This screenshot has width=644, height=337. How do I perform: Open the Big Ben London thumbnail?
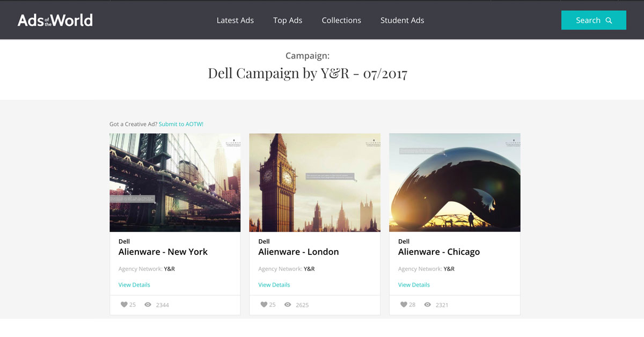[315, 182]
